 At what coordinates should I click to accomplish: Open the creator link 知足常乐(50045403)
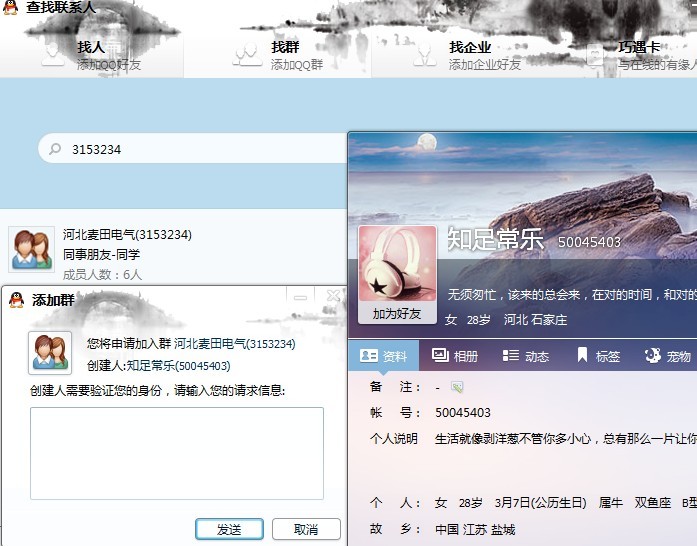(x=179, y=365)
